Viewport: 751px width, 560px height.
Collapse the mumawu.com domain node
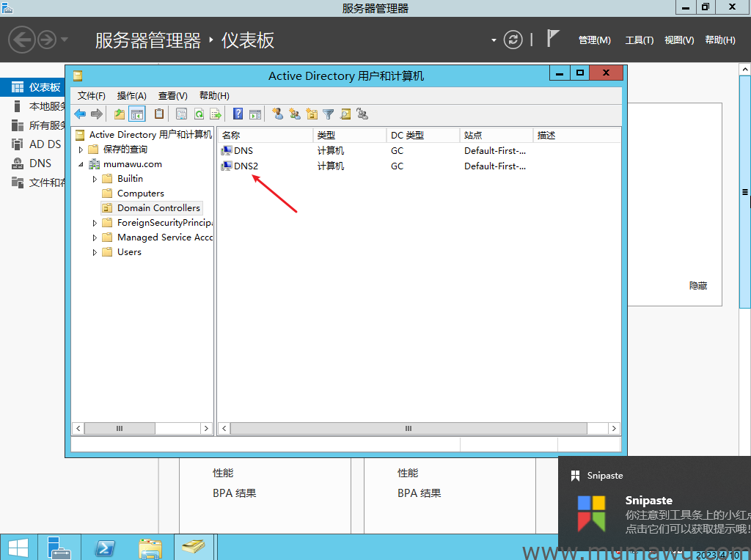(81, 164)
